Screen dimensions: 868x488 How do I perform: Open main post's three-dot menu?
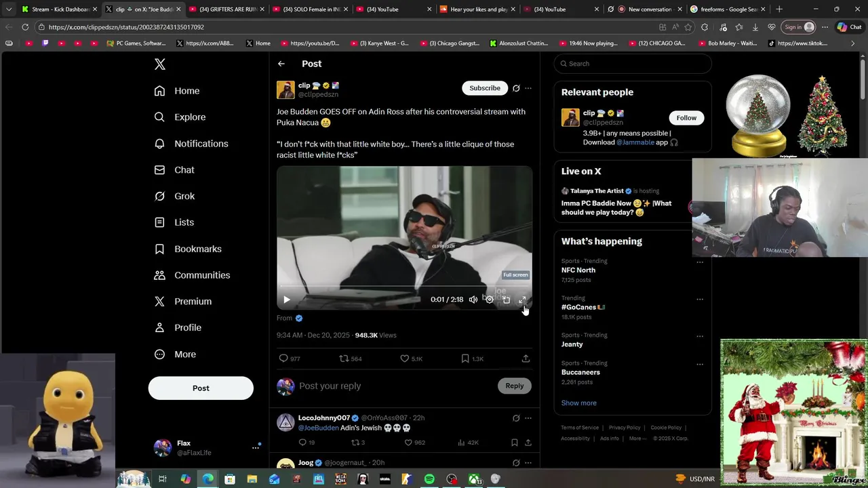528,88
